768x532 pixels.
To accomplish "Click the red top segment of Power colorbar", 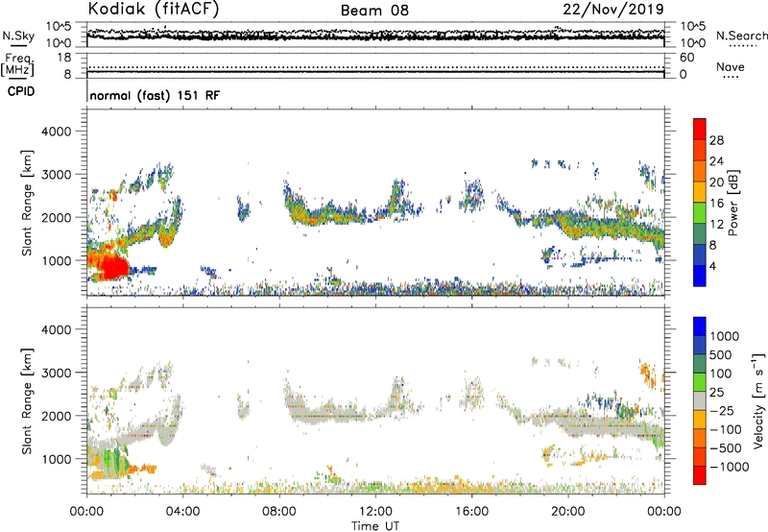I will point(700,130).
